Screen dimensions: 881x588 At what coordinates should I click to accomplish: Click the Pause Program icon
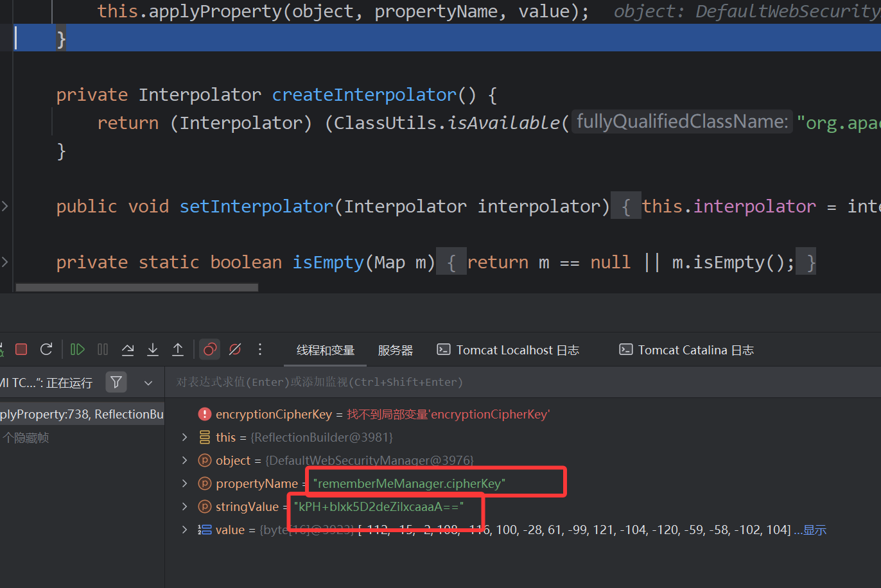(x=103, y=349)
